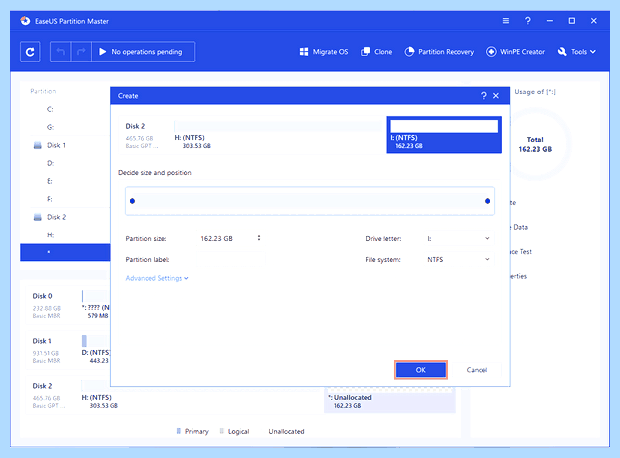Click Disk 2 in the disk map
Screen dimensions: 620x458
coord(42,386)
